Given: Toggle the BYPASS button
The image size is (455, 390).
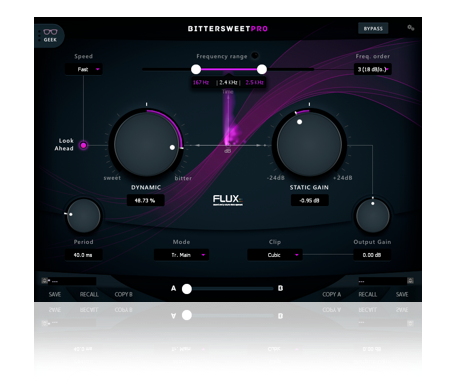Looking at the screenshot, I should [373, 29].
